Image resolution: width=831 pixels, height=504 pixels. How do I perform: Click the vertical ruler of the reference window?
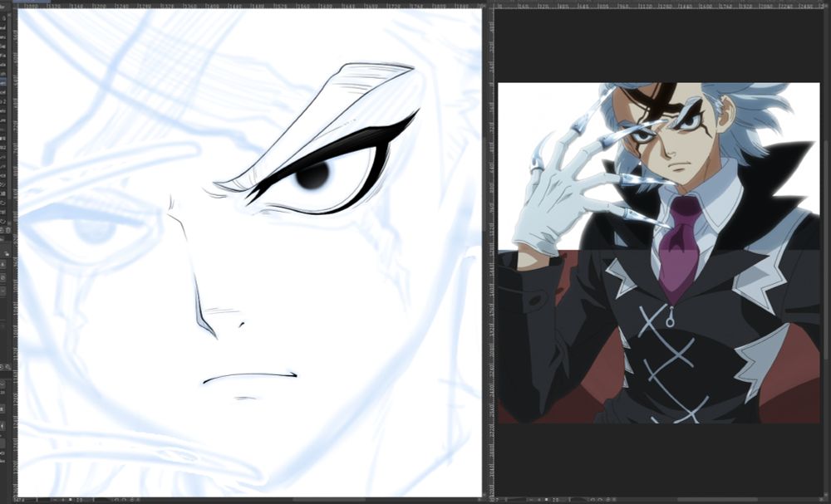(x=491, y=253)
